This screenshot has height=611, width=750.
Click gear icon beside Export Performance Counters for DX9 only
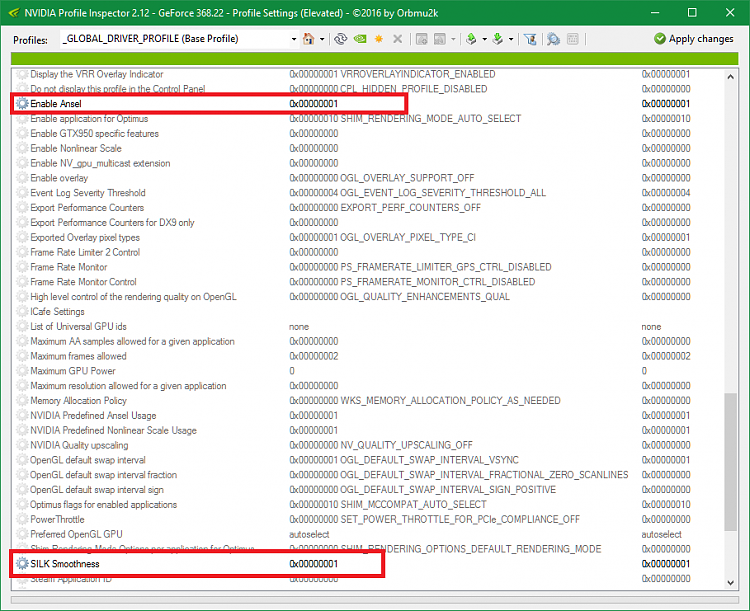pyautogui.click(x=22, y=222)
